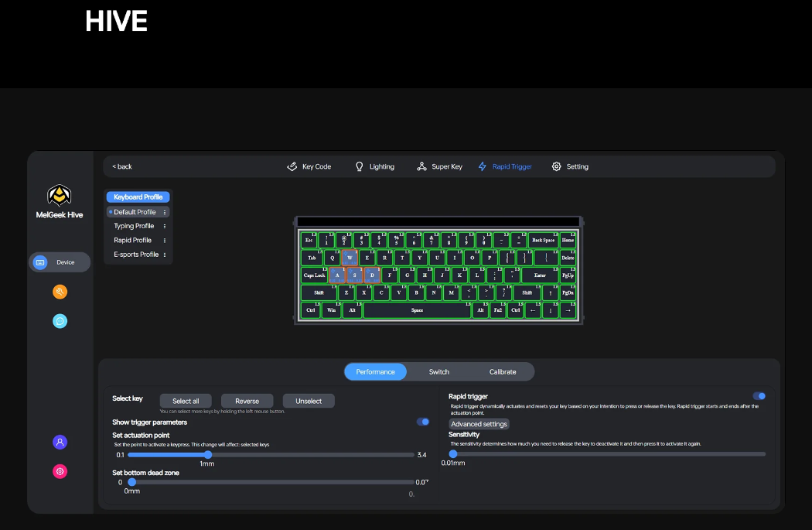This screenshot has width=812, height=530.
Task: Select the P key on keyboard
Action: coord(490,258)
